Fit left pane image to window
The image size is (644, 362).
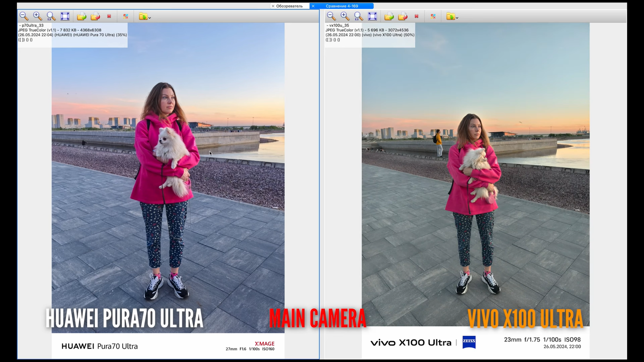(x=65, y=16)
